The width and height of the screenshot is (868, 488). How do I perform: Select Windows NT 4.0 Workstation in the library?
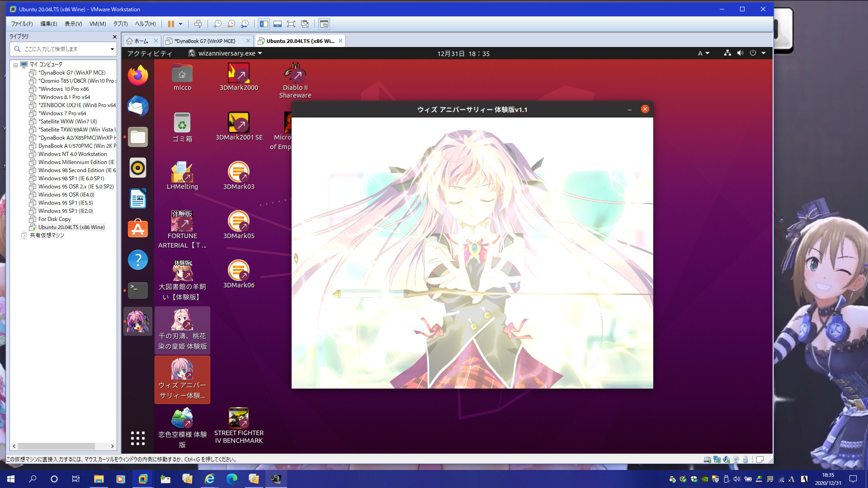(72, 154)
